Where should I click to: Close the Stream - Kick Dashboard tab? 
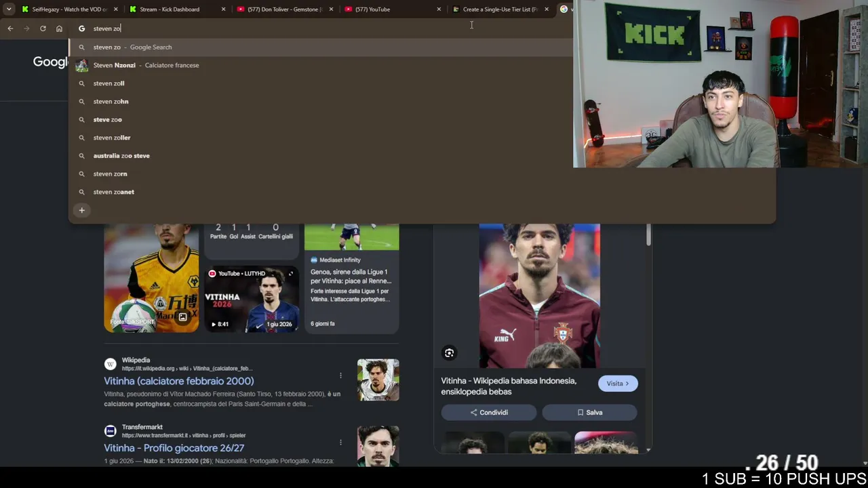(223, 9)
